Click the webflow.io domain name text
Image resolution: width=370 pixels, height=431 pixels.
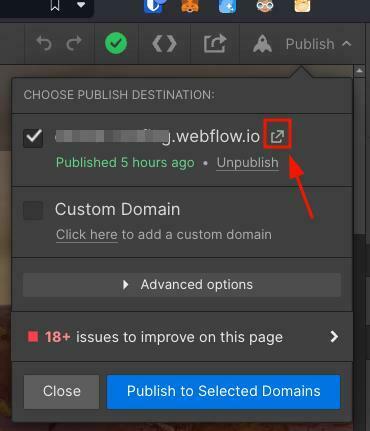click(x=157, y=136)
